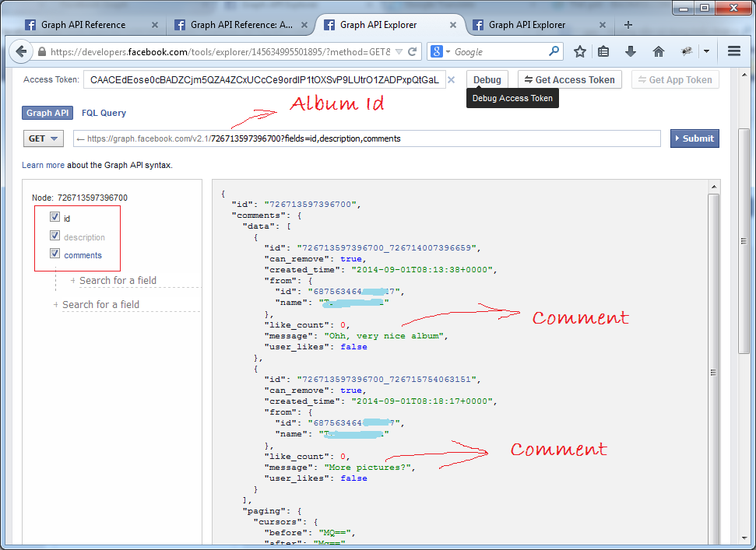Uncheck the comments field checkbox
Screen dimensions: 756x550
point(55,254)
